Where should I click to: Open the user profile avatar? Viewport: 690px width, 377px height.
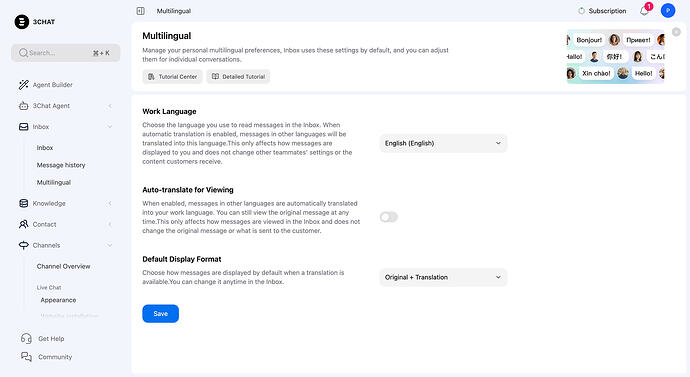point(668,11)
